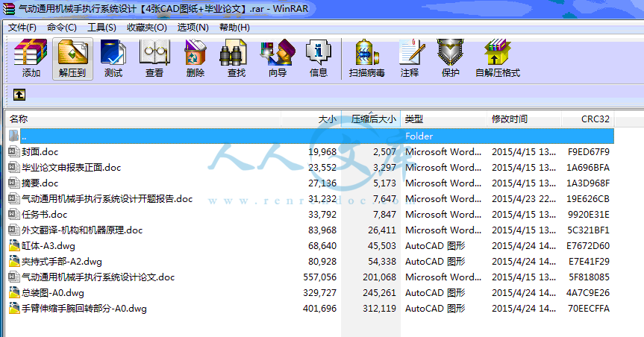This screenshot has height=337, width=644.
Task: Select file name 手臂伸缩手腕回转部分-A0.dwg
Action: pos(84,308)
